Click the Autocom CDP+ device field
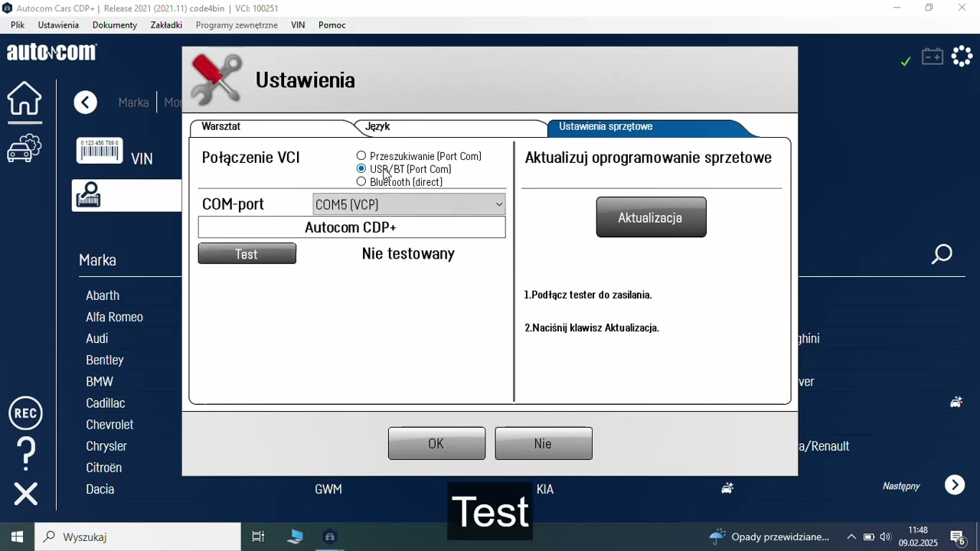Screen dimensions: 980x551 (351, 227)
